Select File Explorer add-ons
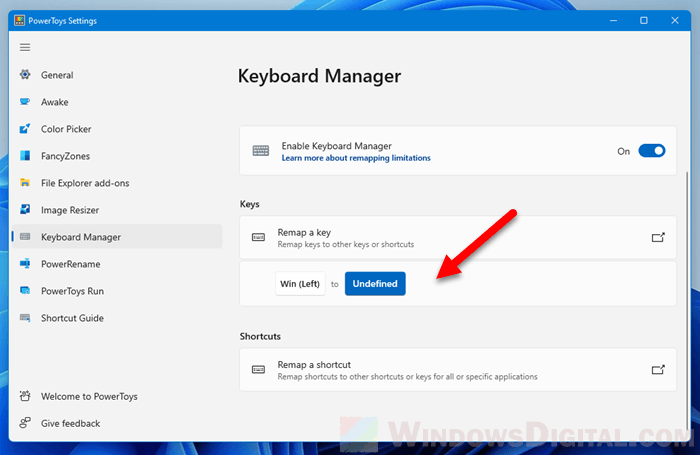This screenshot has height=455, width=700. tap(117, 183)
